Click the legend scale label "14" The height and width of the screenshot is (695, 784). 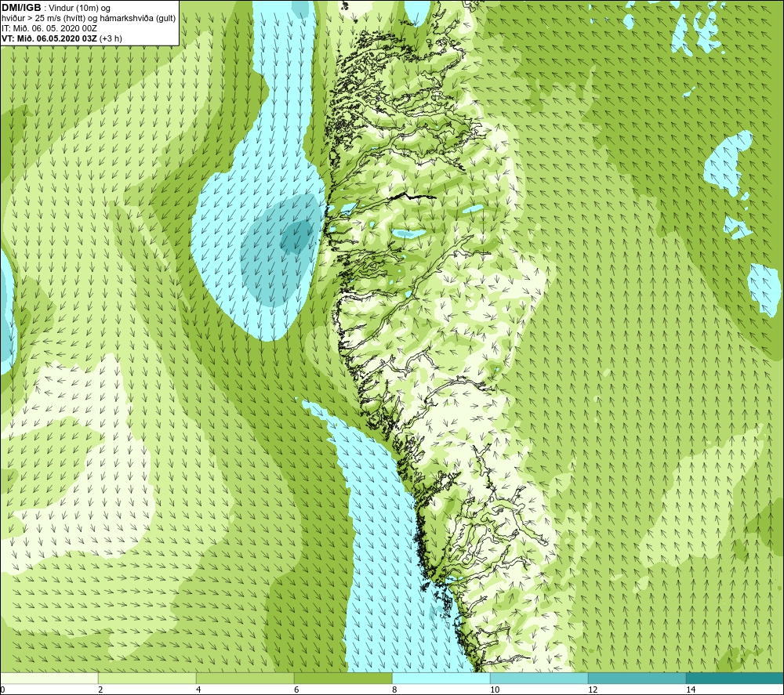(691, 690)
